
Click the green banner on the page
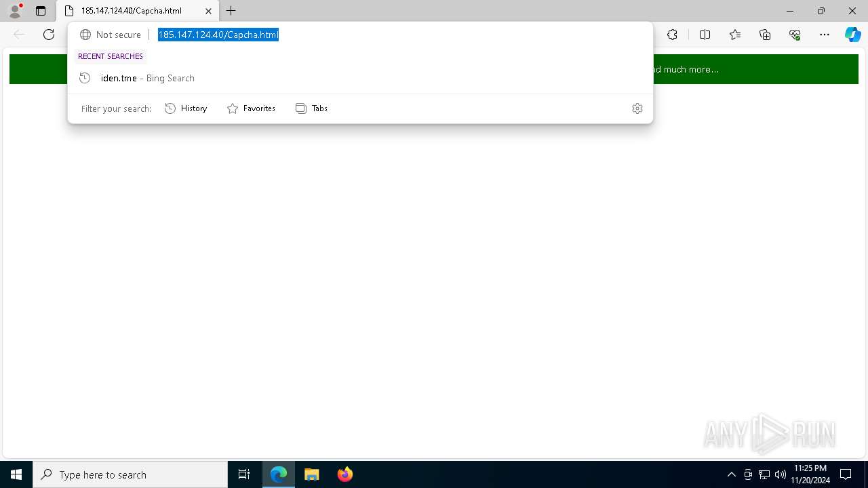434,69
